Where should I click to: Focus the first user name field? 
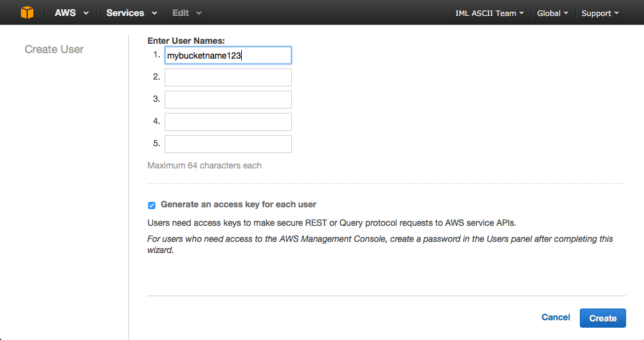228,56
